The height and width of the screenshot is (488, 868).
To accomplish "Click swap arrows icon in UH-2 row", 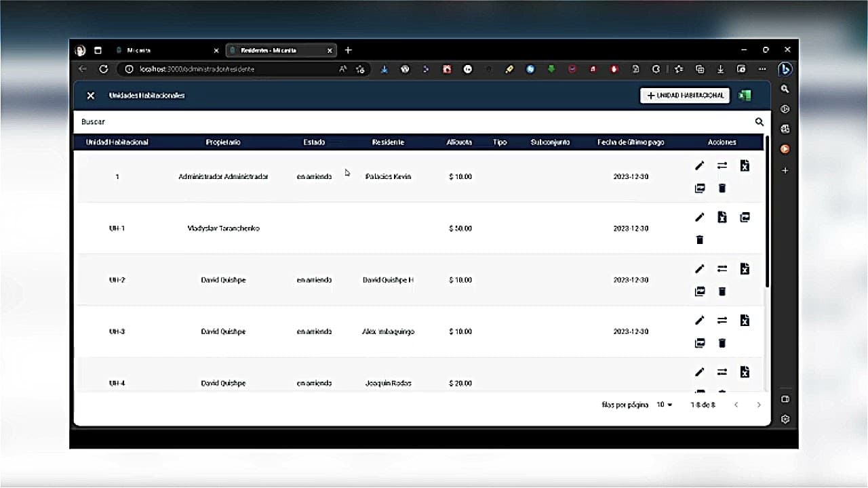I will point(722,269).
